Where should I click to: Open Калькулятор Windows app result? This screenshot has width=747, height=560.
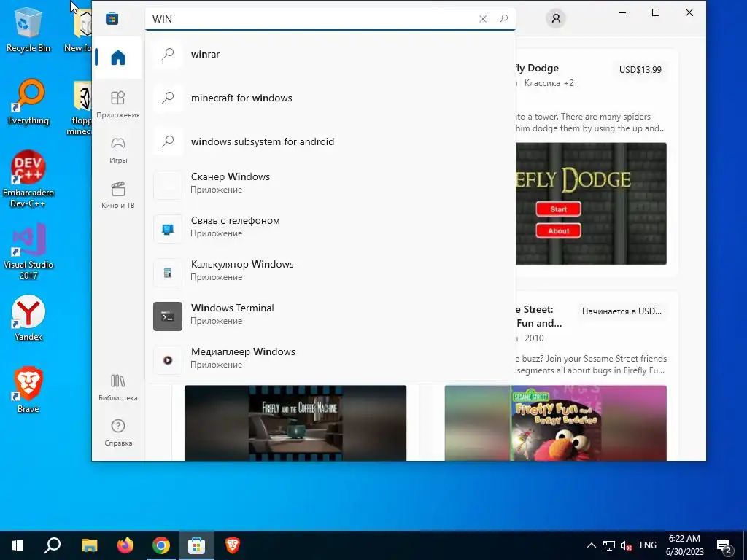click(x=330, y=273)
